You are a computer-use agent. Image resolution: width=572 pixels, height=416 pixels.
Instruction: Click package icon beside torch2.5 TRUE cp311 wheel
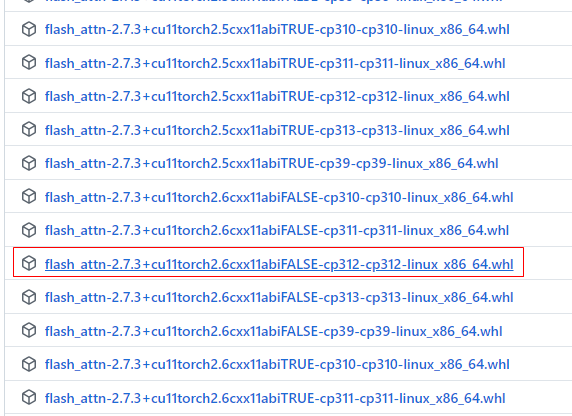29,63
